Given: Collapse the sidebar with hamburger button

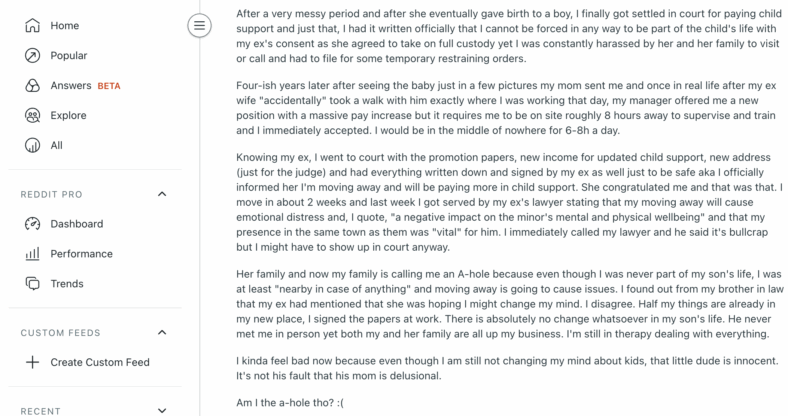Looking at the screenshot, I should coord(200,25).
